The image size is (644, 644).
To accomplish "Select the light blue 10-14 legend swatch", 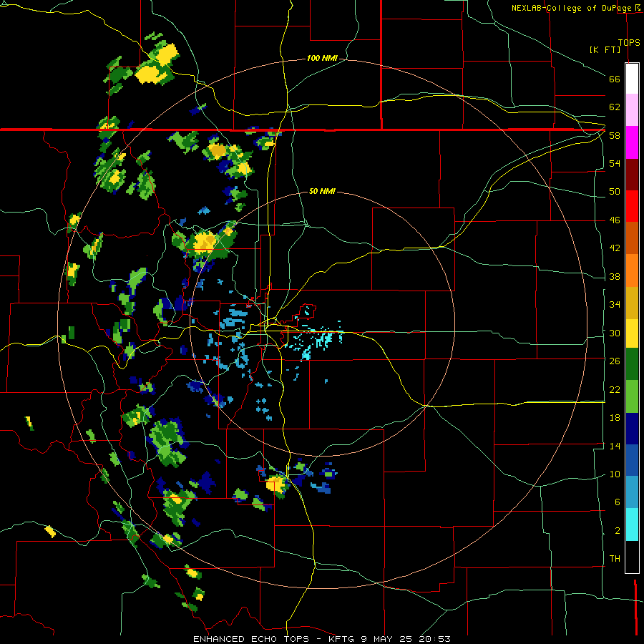I will (632, 492).
